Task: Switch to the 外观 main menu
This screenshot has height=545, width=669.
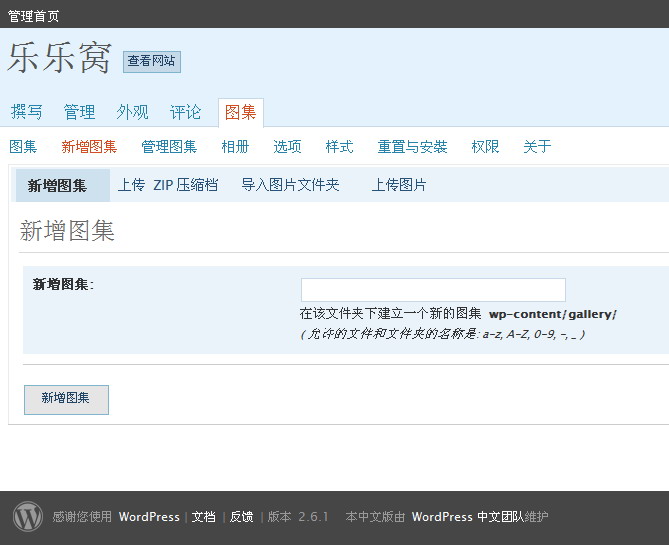Action: (x=132, y=112)
